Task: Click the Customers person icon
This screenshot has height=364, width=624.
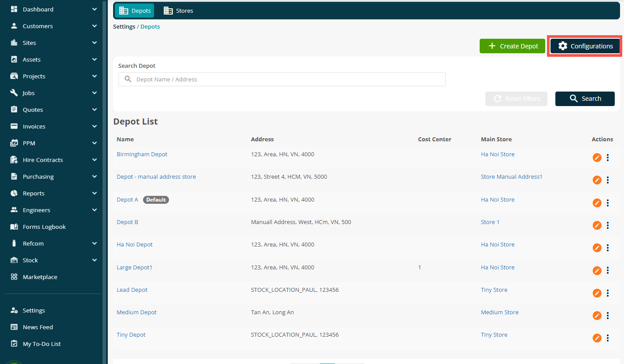Action: [x=14, y=26]
